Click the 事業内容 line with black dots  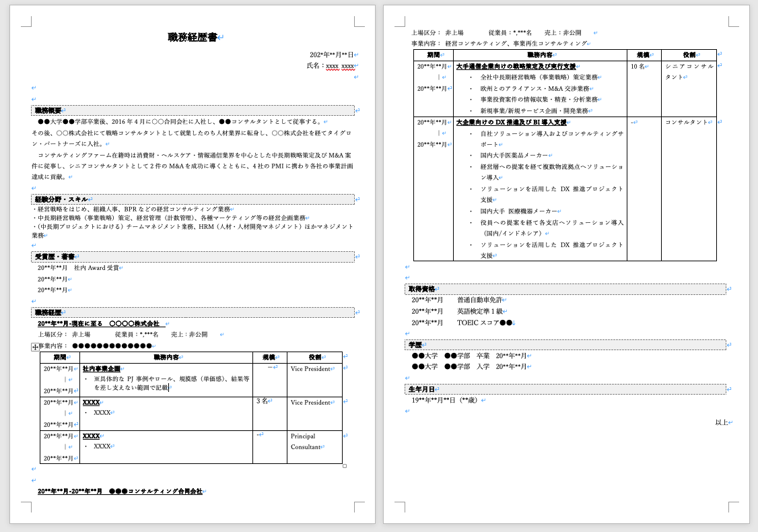tap(96, 346)
